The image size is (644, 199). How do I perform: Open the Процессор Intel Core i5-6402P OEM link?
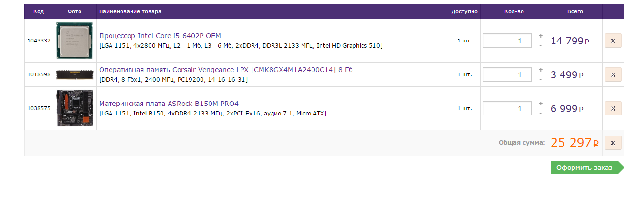(x=160, y=36)
